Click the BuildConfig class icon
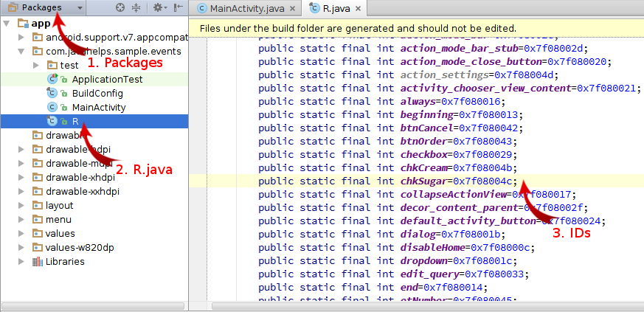The image size is (644, 312). pos(52,93)
